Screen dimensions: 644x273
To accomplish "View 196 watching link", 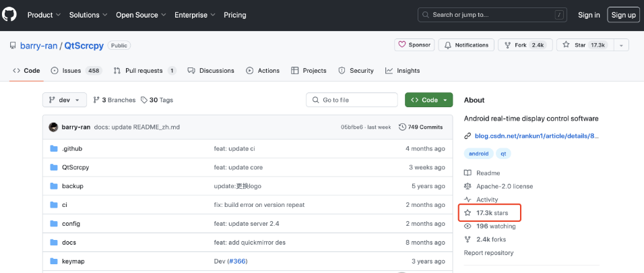I will tap(490, 226).
